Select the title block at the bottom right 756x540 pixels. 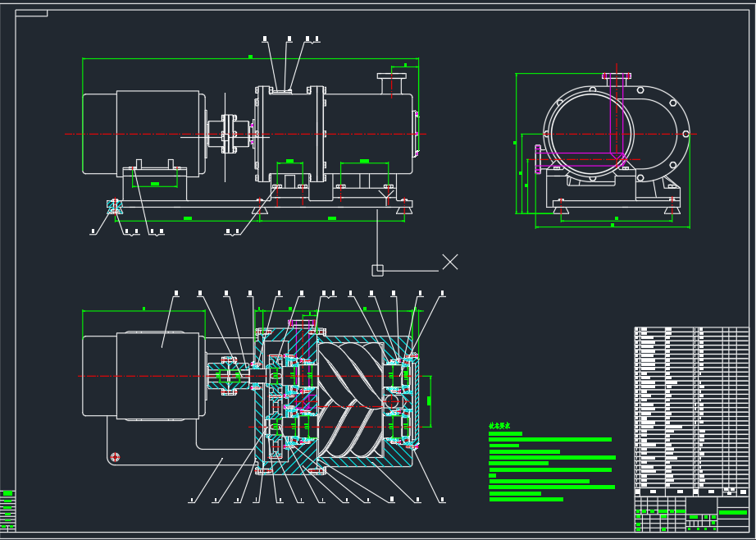click(x=691, y=514)
